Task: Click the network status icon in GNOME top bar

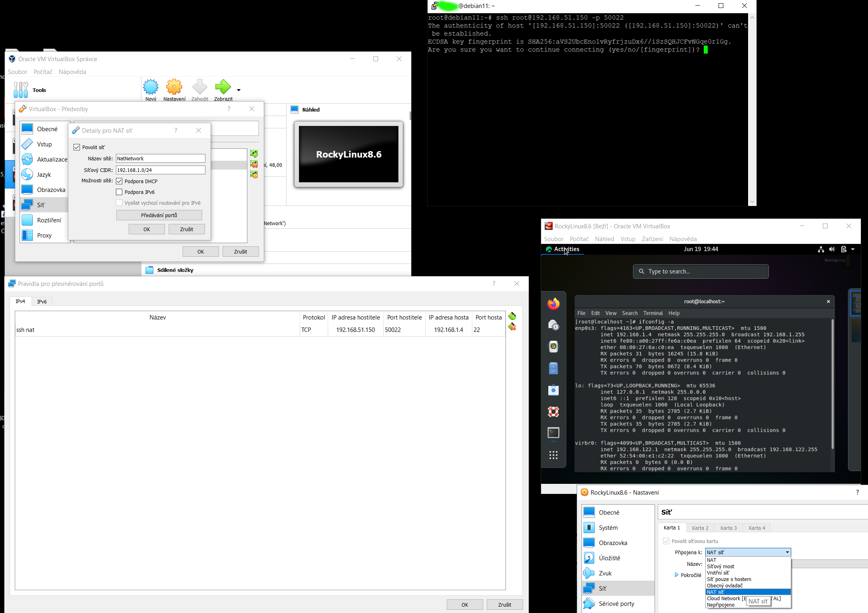Action: pyautogui.click(x=821, y=249)
